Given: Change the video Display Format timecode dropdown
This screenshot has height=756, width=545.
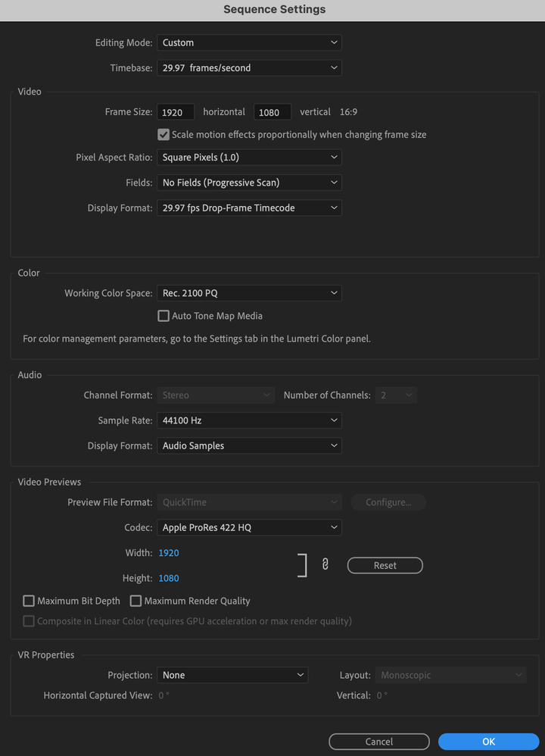Looking at the screenshot, I should pyautogui.click(x=249, y=208).
